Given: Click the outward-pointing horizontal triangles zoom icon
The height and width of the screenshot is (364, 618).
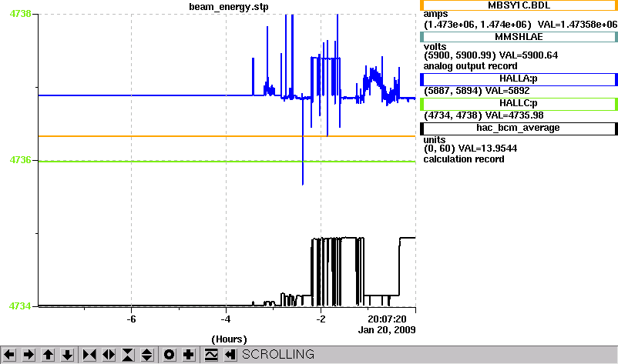Looking at the screenshot, I should (x=109, y=355).
